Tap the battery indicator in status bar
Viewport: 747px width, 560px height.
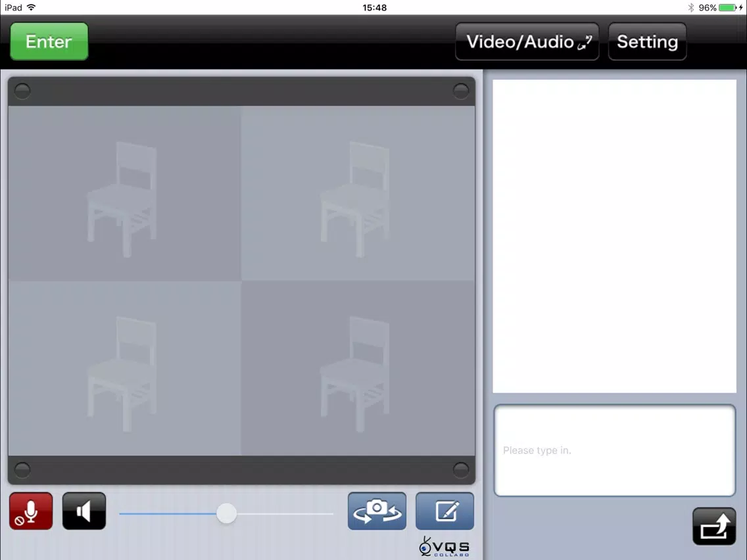[x=727, y=8]
